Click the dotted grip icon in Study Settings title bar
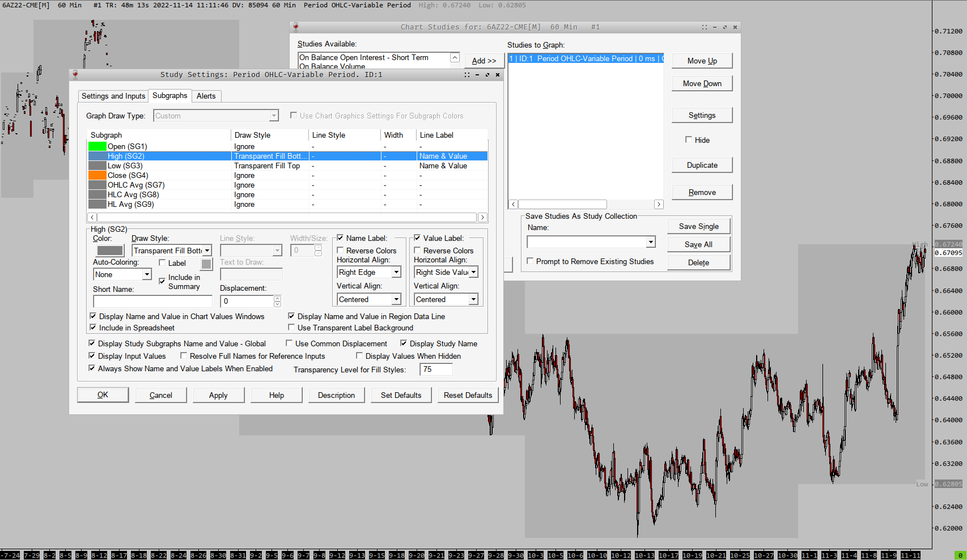 (467, 75)
